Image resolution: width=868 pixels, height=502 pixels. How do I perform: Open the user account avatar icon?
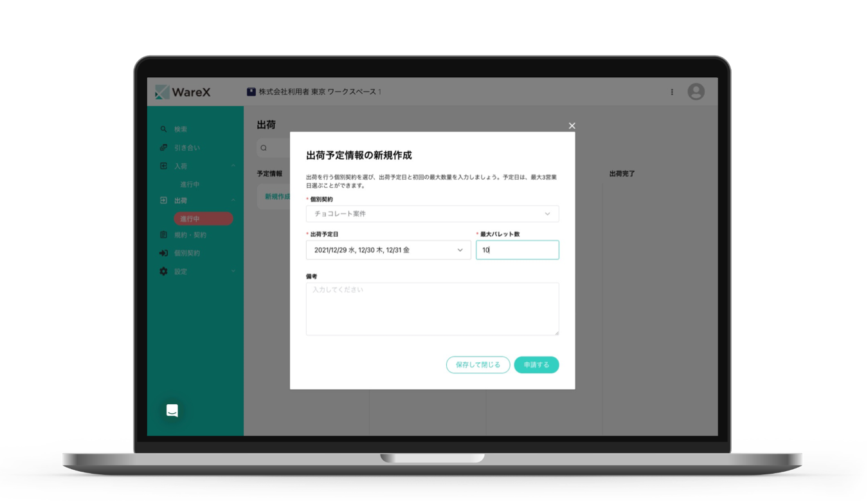coord(696,91)
